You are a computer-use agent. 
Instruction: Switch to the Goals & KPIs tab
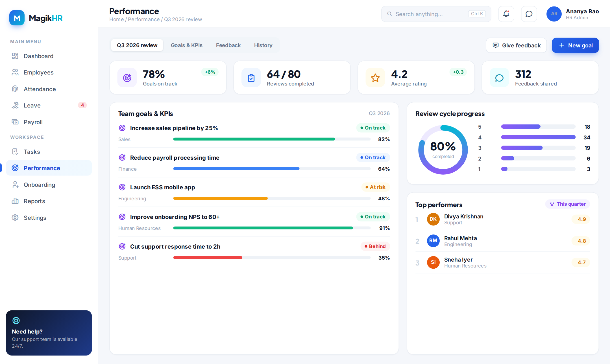187,45
